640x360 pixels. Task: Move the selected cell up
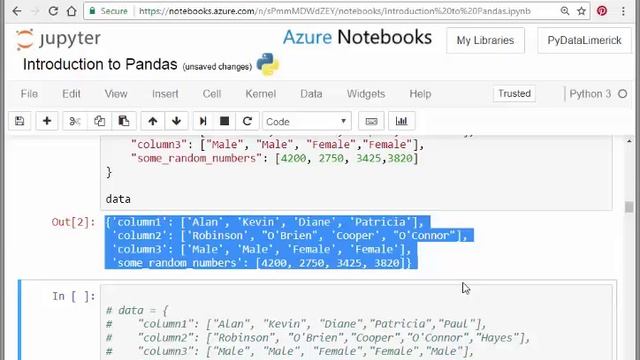point(153,121)
